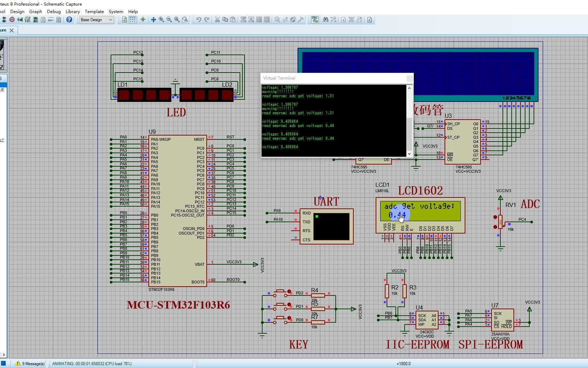
Task: Open the System menu
Action: (116, 11)
